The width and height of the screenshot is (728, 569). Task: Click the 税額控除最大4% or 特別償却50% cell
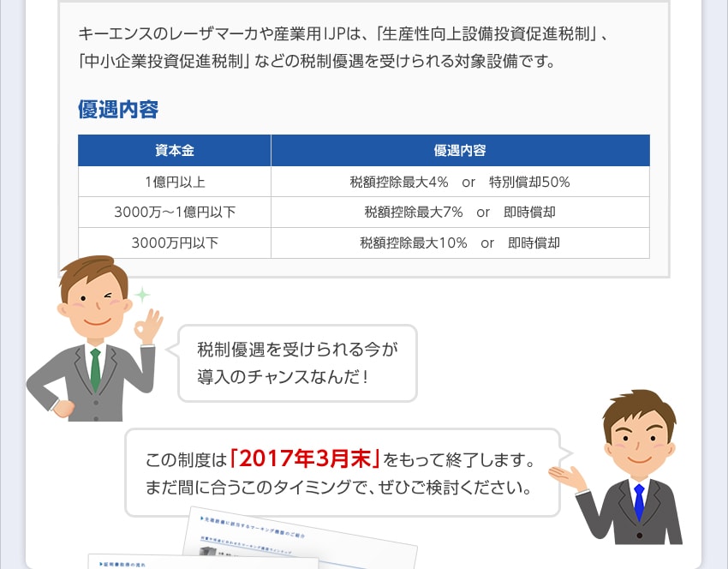pos(460,182)
